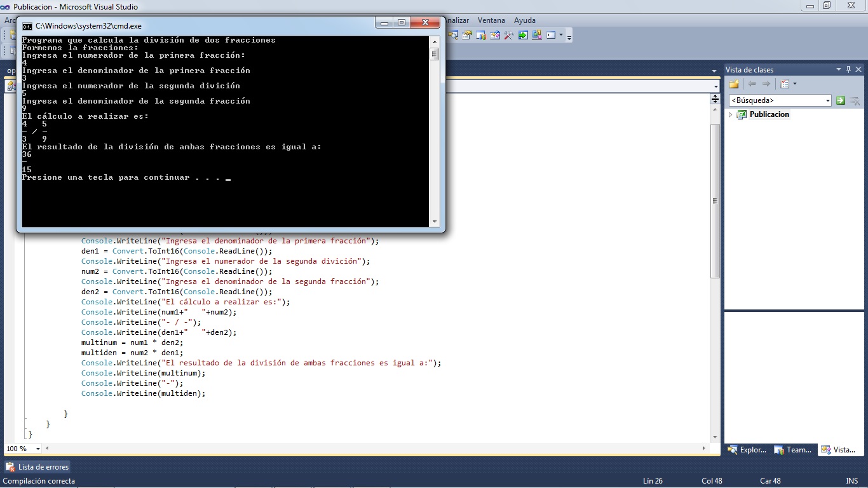The image size is (868, 488).
Task: Open the Ayuda menu
Action: pos(524,20)
